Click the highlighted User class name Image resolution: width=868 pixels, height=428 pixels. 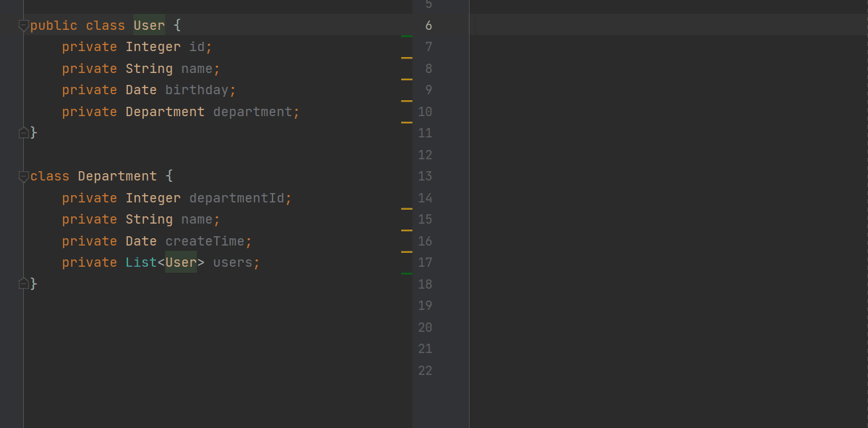pos(149,25)
